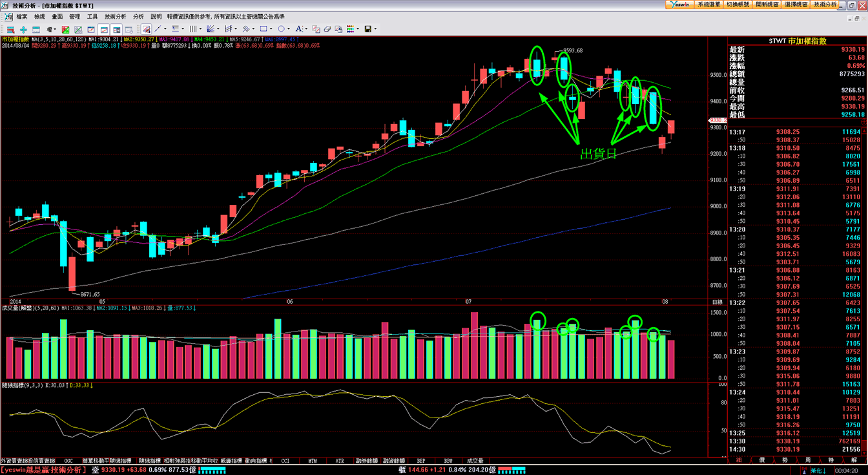Viewport: 868px width, 475px height.
Task: Click the eraser tool icon
Action: click(x=327, y=29)
